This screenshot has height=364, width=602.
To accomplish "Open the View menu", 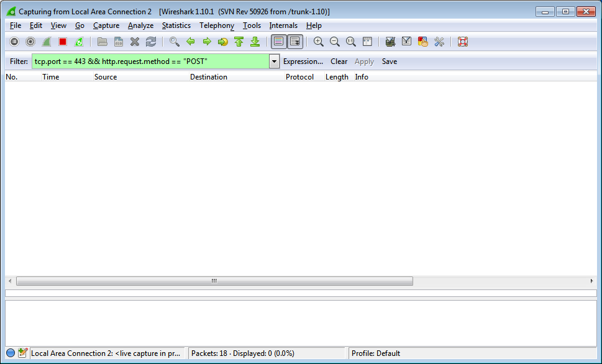I will (x=58, y=25).
